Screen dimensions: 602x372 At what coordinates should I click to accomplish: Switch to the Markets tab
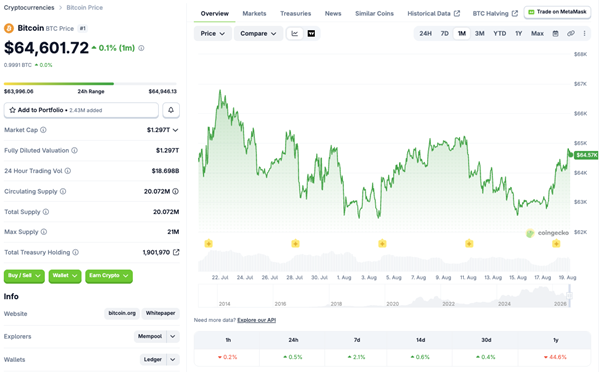(x=254, y=13)
